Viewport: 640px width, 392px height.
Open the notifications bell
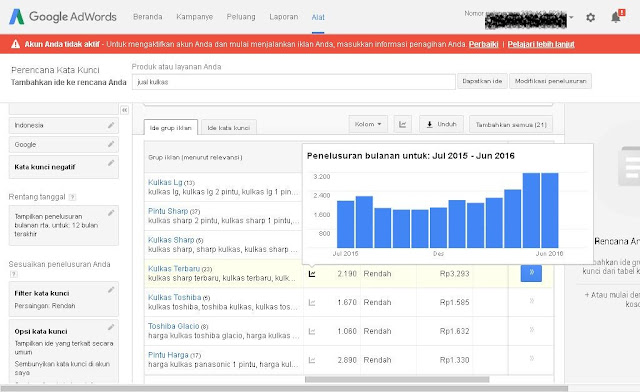point(616,17)
